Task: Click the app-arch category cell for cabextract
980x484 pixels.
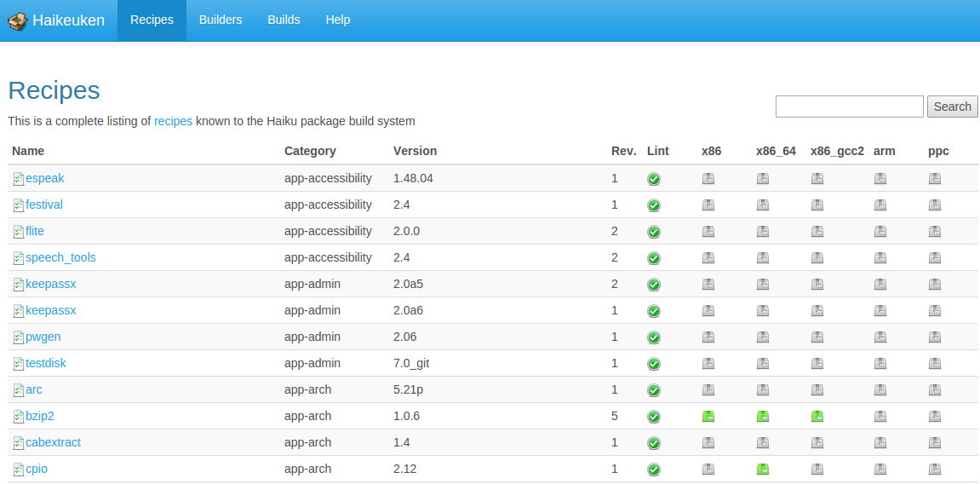Action: pyautogui.click(x=307, y=442)
